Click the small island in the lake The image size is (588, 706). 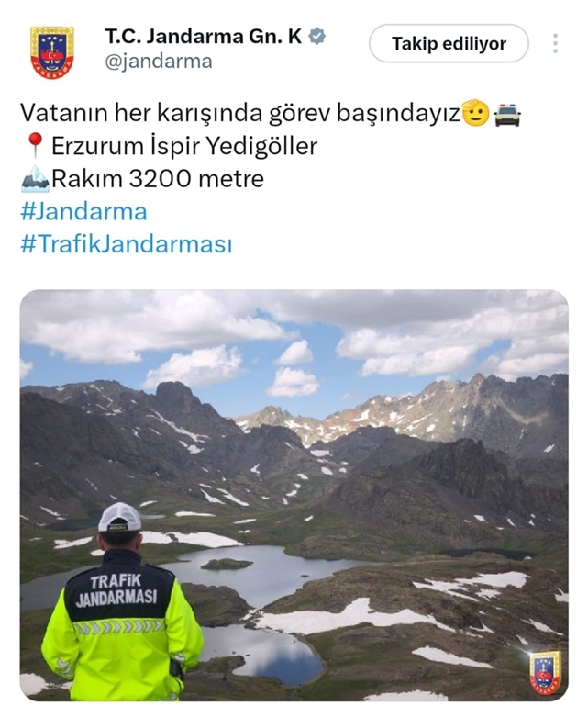point(227,565)
